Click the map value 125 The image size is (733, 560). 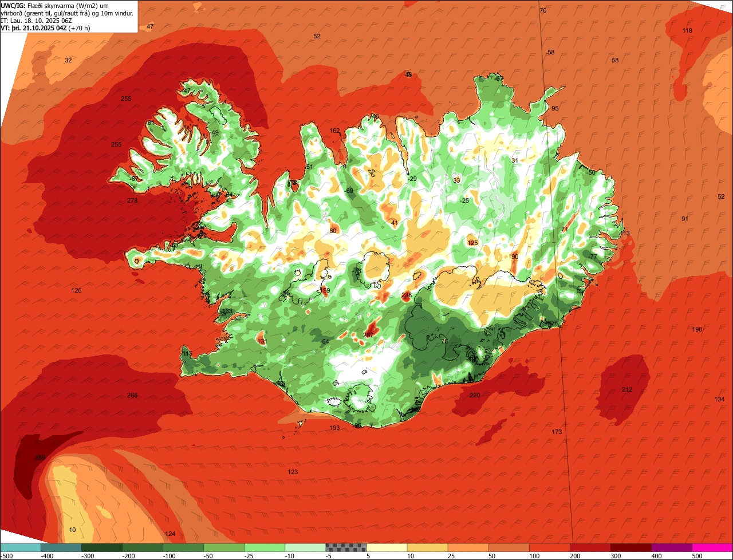pos(472,243)
